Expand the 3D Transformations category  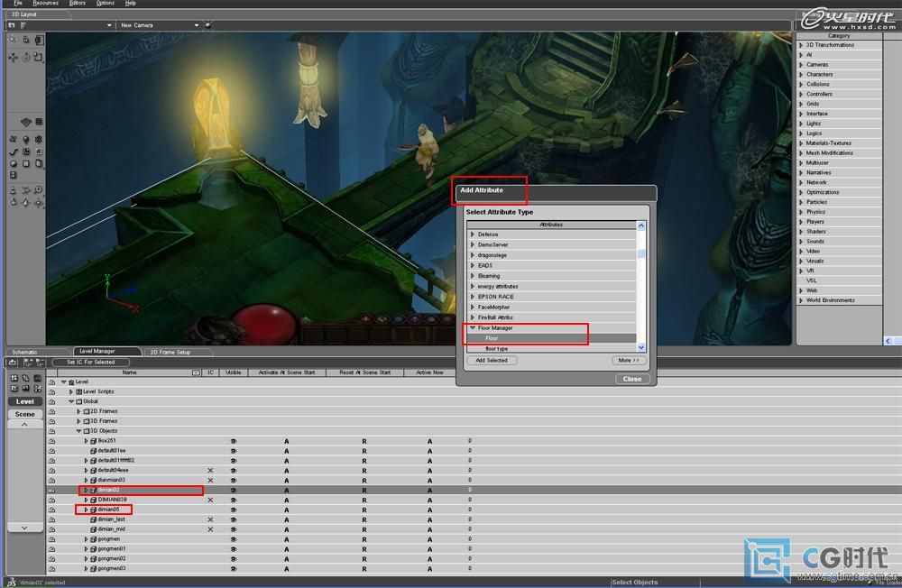pyautogui.click(x=801, y=45)
